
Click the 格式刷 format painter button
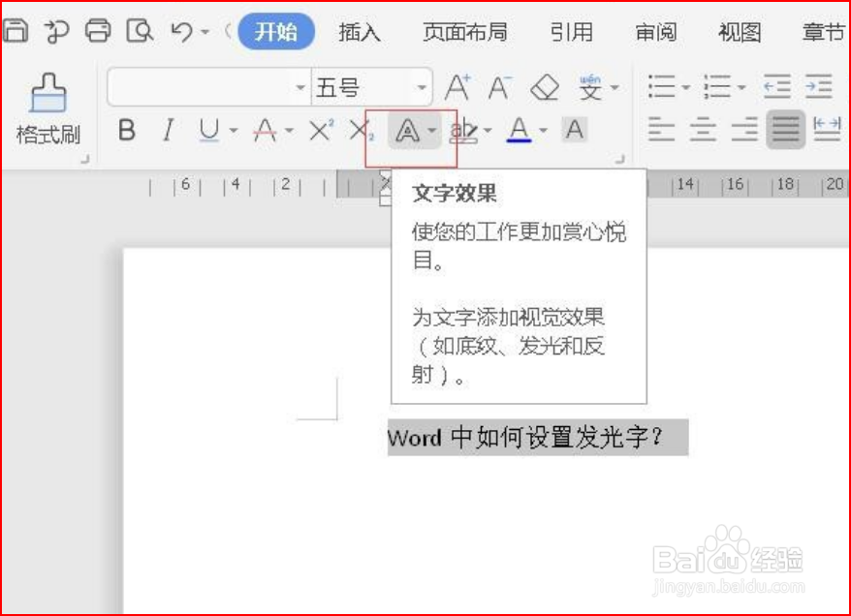point(48,109)
